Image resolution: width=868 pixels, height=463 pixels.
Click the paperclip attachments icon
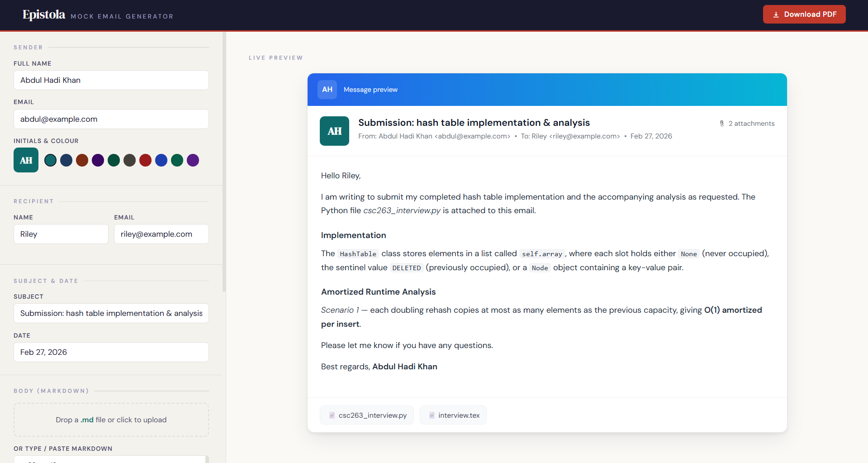[x=721, y=123]
